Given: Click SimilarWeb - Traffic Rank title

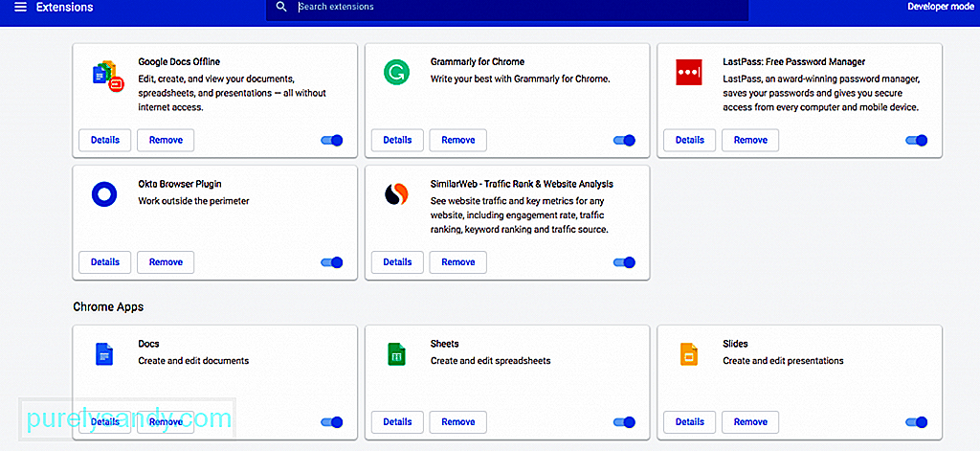Looking at the screenshot, I should (522, 184).
